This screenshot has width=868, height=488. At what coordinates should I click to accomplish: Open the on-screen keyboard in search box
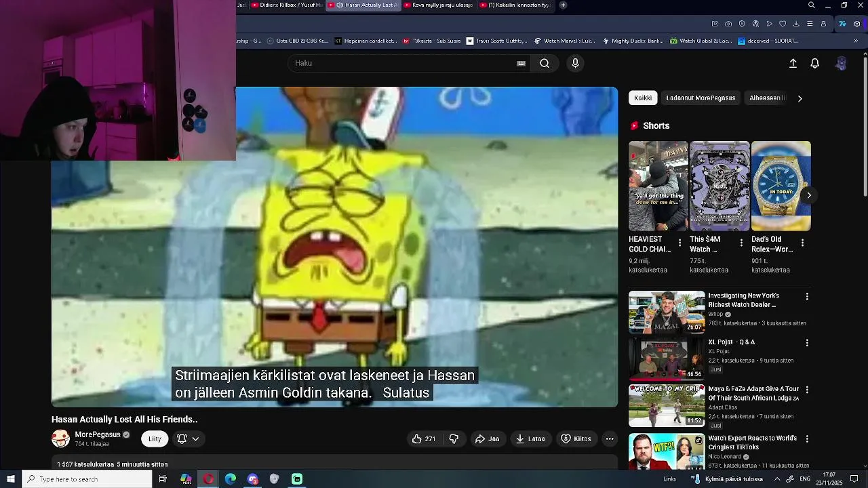click(x=521, y=63)
